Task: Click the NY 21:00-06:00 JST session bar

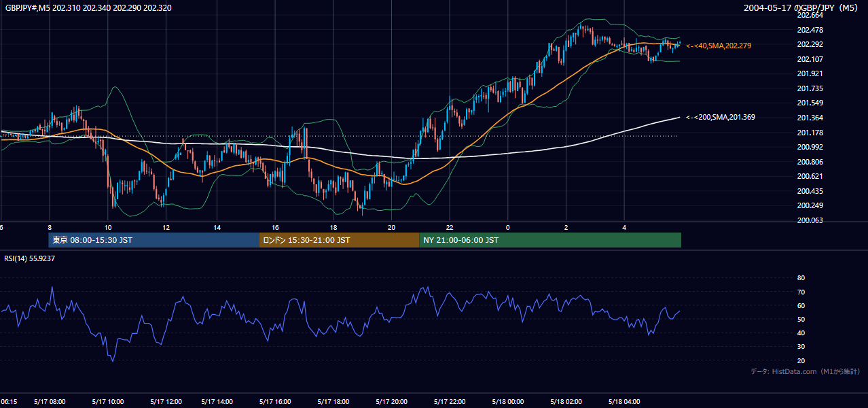Action: pos(550,240)
